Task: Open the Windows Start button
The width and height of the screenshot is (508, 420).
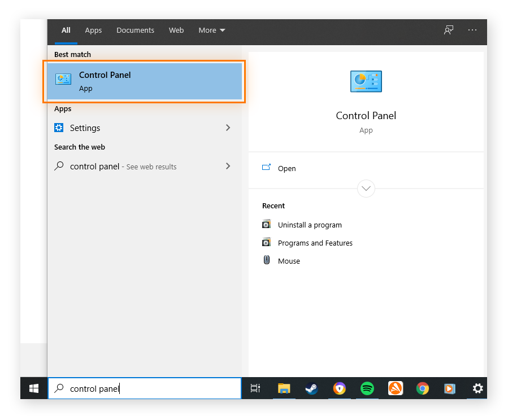Action: pyautogui.click(x=34, y=388)
